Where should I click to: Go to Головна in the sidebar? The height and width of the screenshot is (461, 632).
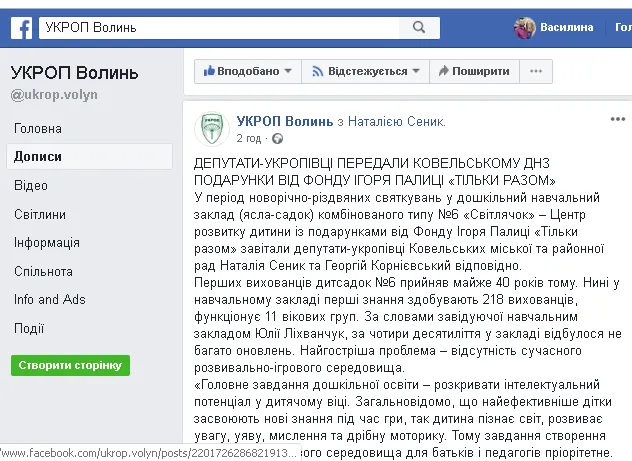tap(37, 129)
